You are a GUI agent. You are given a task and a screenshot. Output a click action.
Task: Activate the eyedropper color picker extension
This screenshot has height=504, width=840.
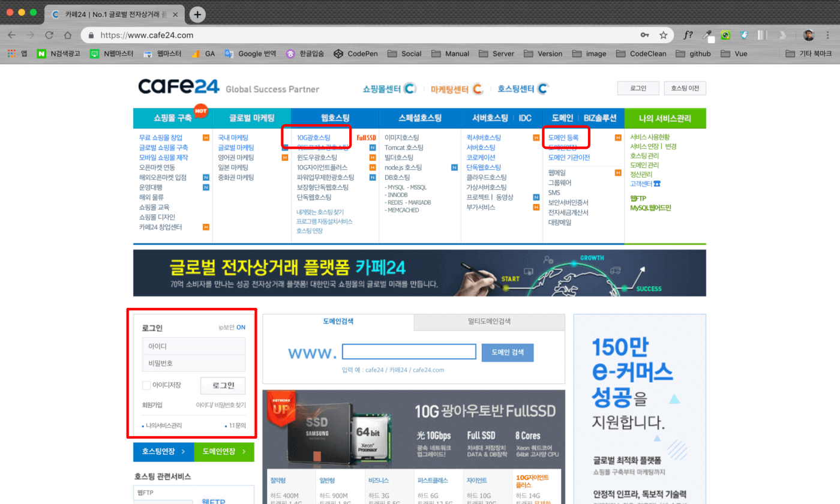(x=709, y=35)
